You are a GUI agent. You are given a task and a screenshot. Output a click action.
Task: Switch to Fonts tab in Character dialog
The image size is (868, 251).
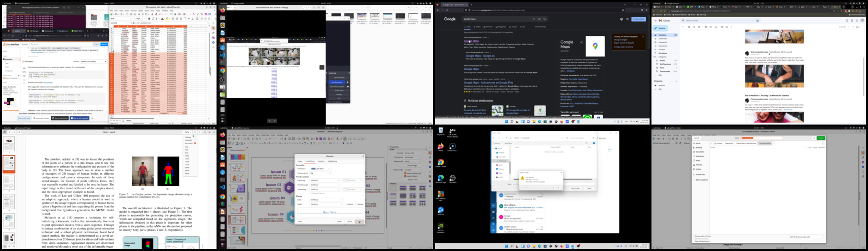[x=299, y=161]
